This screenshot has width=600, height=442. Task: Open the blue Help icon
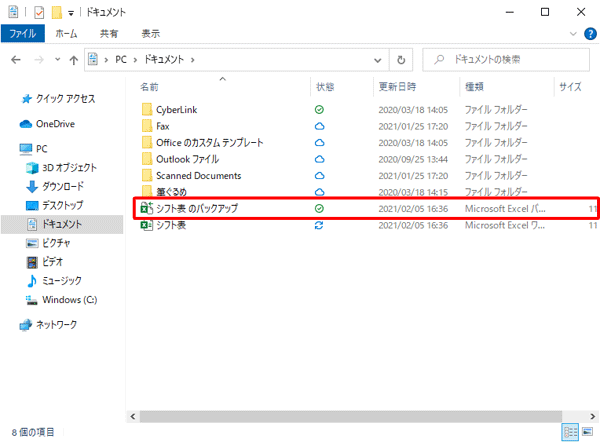(590, 34)
